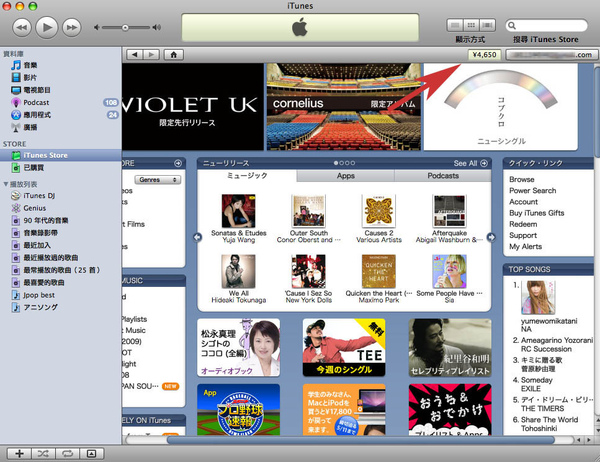Switch to grid view mode
The width and height of the screenshot is (600, 462).
click(x=471, y=25)
